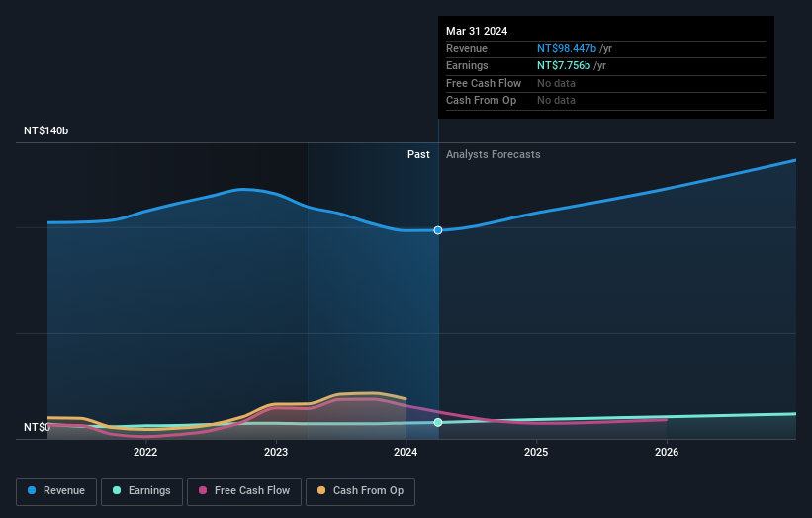
Task: Toggle the Revenue legend series
Action: click(x=56, y=491)
